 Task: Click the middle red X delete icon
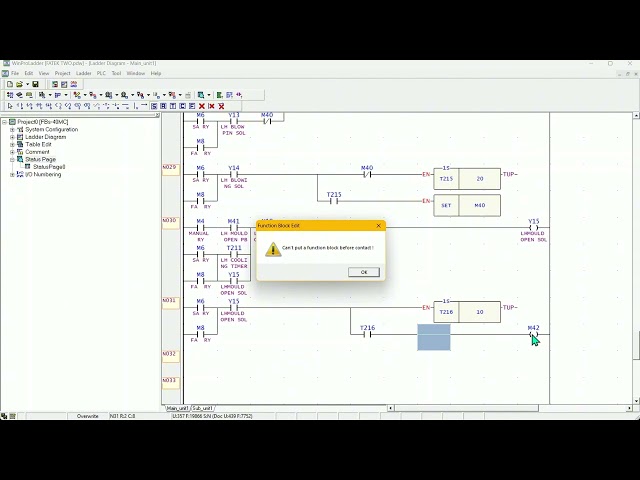pyautogui.click(x=211, y=106)
